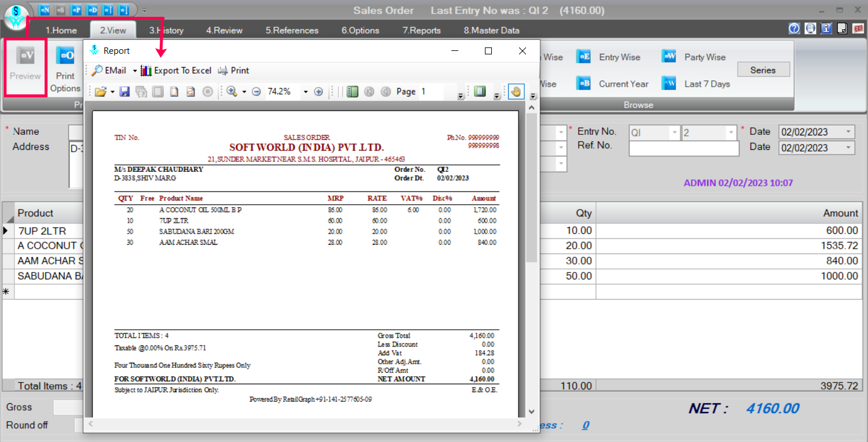Screen dimensions: 868x442
Task: Toggle the hand pan tool in Report
Action: point(516,91)
